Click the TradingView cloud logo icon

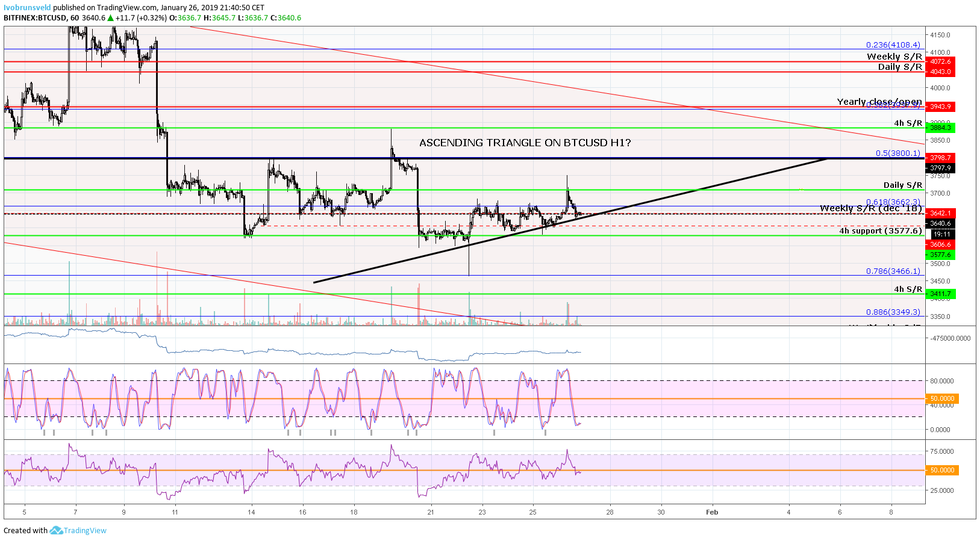click(x=56, y=530)
